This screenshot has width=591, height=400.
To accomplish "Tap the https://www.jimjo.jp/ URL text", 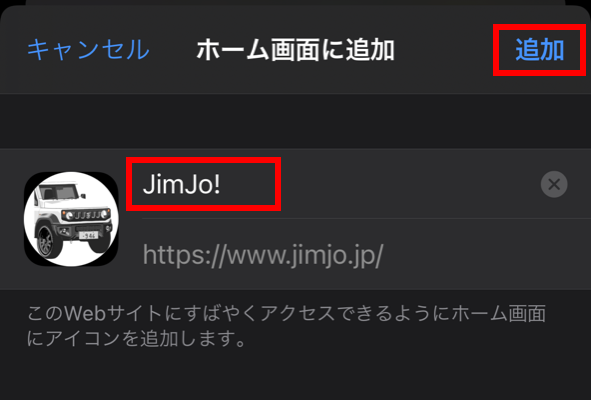I will pyautogui.click(x=263, y=255).
